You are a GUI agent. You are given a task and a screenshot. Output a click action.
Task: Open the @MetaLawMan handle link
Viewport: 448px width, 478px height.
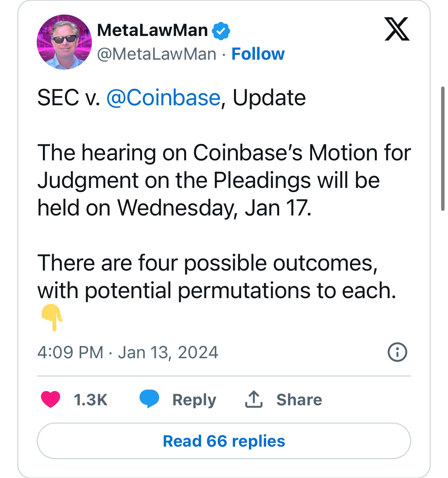(x=157, y=54)
